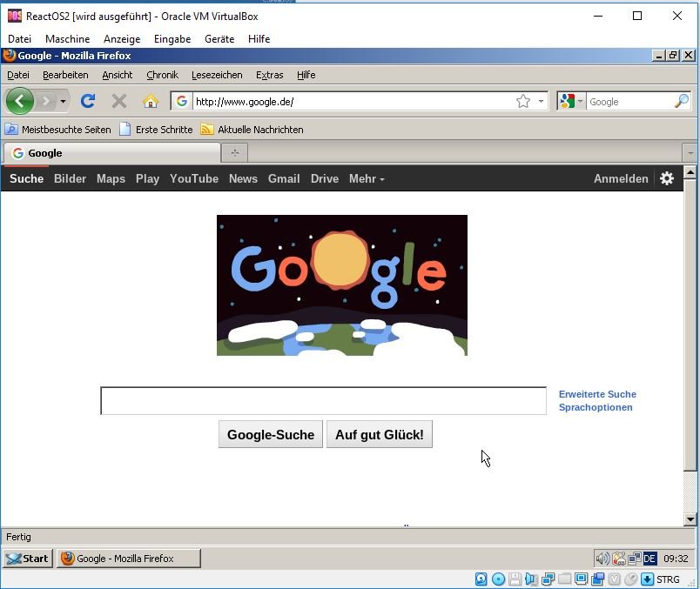The width and height of the screenshot is (700, 589).
Task: Click the volume tray icon
Action: coord(602,559)
